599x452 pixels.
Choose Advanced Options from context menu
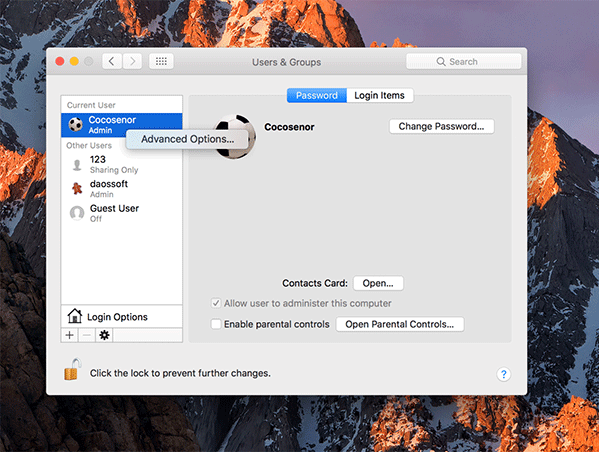click(187, 139)
